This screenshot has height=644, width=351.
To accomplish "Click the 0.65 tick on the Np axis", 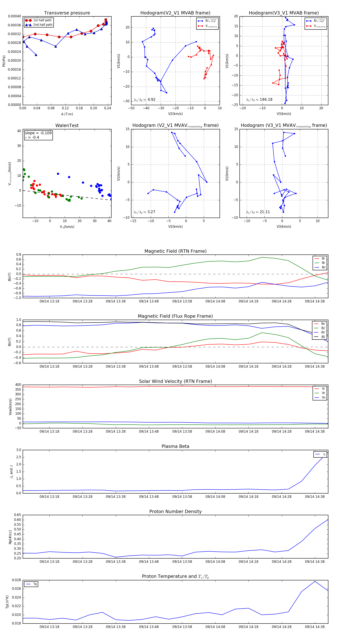I will tap(18, 515).
